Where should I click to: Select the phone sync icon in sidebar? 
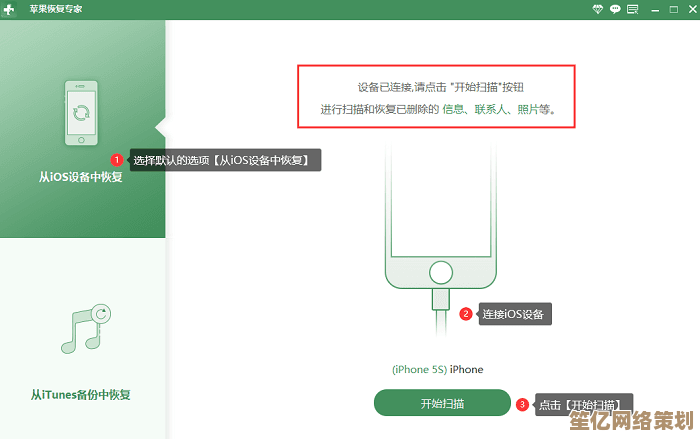pyautogui.click(x=81, y=113)
